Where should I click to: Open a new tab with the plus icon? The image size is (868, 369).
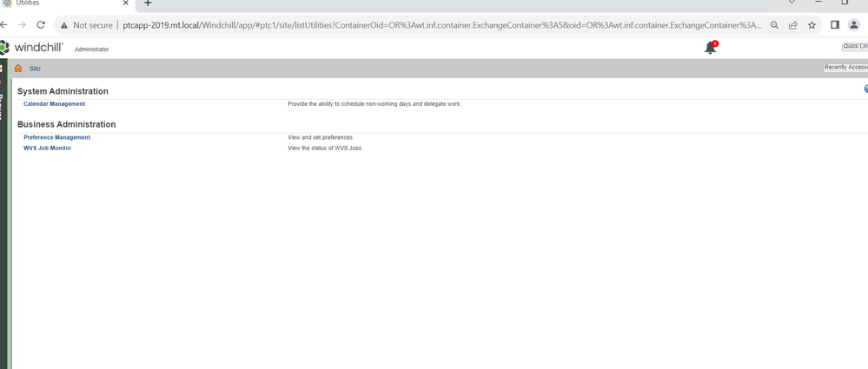[x=148, y=3]
